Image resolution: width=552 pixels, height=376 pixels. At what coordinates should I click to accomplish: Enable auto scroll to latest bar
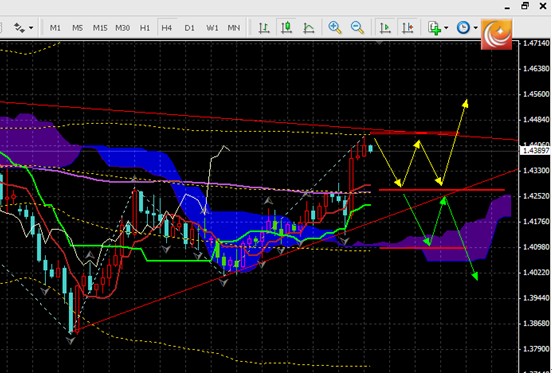click(385, 28)
